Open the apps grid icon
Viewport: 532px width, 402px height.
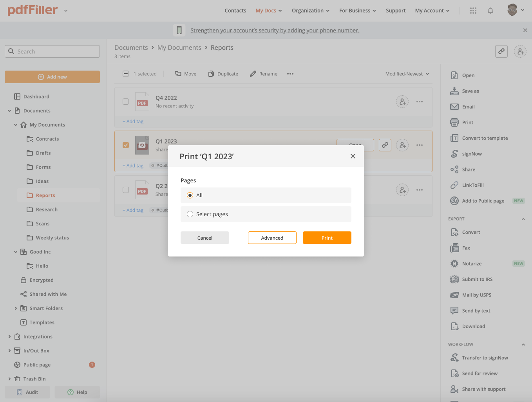pyautogui.click(x=473, y=11)
